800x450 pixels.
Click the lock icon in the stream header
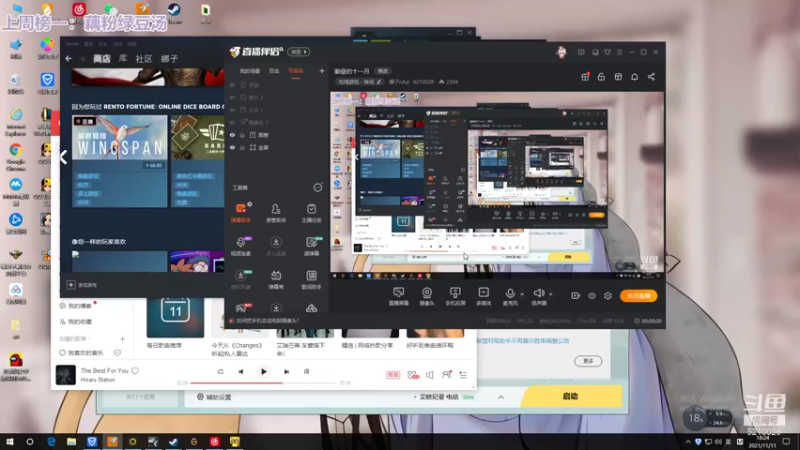click(602, 77)
